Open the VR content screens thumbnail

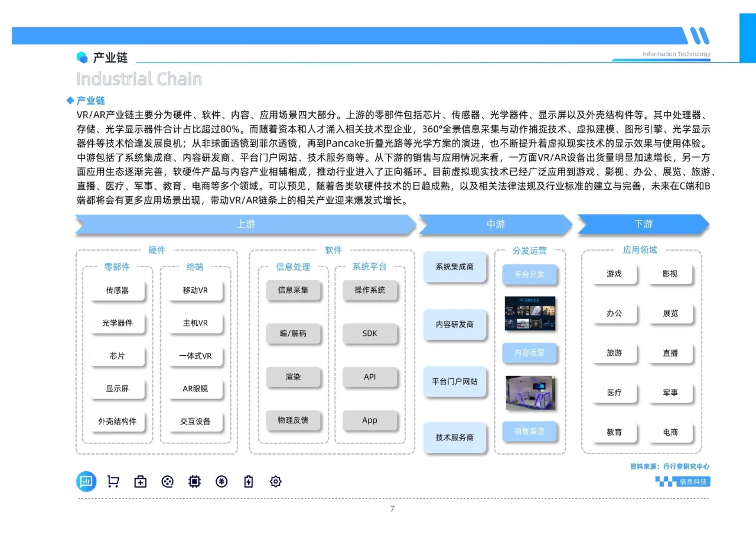(x=530, y=313)
